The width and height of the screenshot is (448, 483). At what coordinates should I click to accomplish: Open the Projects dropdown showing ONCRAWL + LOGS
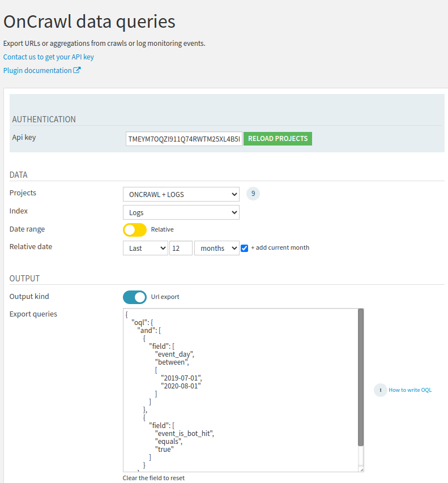coord(181,194)
